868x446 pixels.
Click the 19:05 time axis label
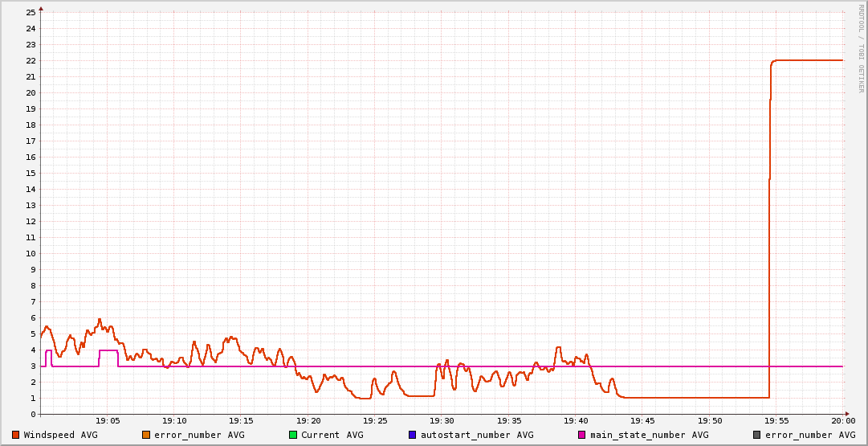(108, 420)
